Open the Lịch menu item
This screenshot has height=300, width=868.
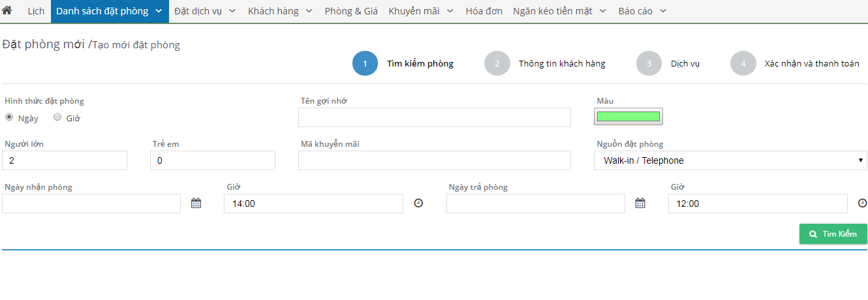click(36, 11)
